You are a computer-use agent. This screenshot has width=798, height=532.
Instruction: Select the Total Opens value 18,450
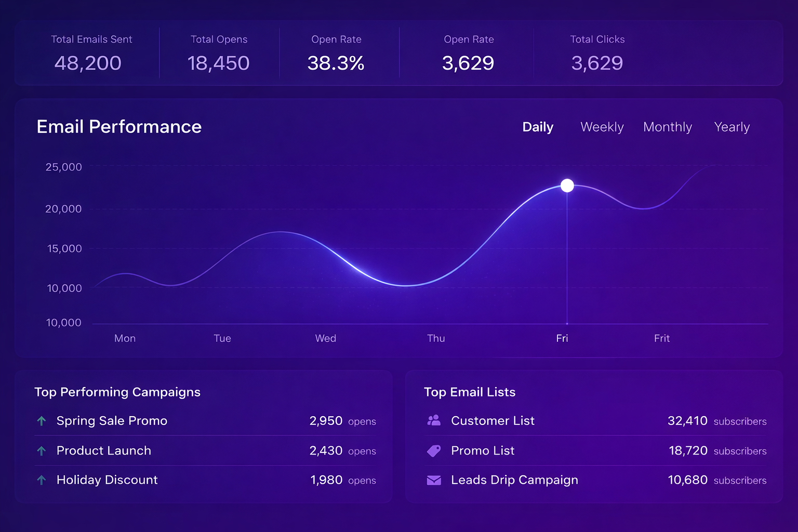[218, 63]
